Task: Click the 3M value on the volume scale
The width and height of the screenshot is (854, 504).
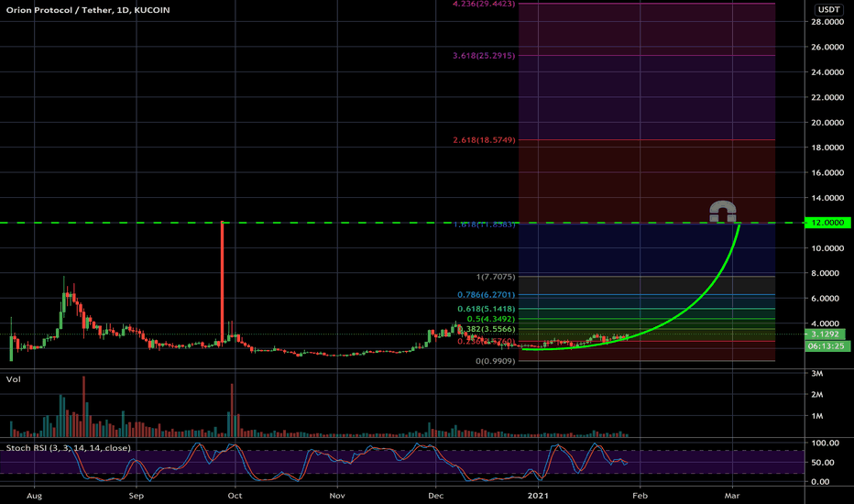Action: click(x=817, y=373)
